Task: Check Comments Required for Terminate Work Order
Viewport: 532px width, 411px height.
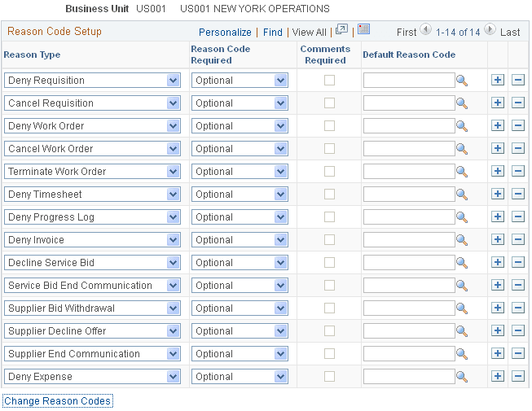Action: tap(329, 172)
